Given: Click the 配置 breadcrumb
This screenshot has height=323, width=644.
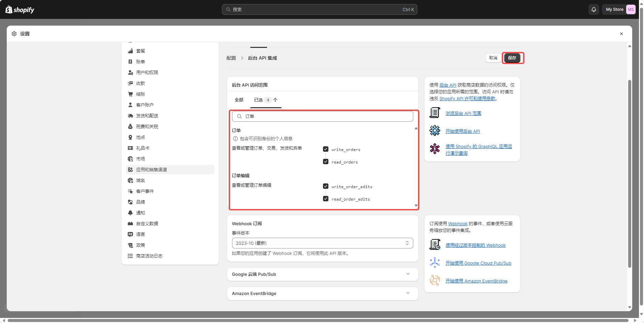Looking at the screenshot, I should pos(231,58).
